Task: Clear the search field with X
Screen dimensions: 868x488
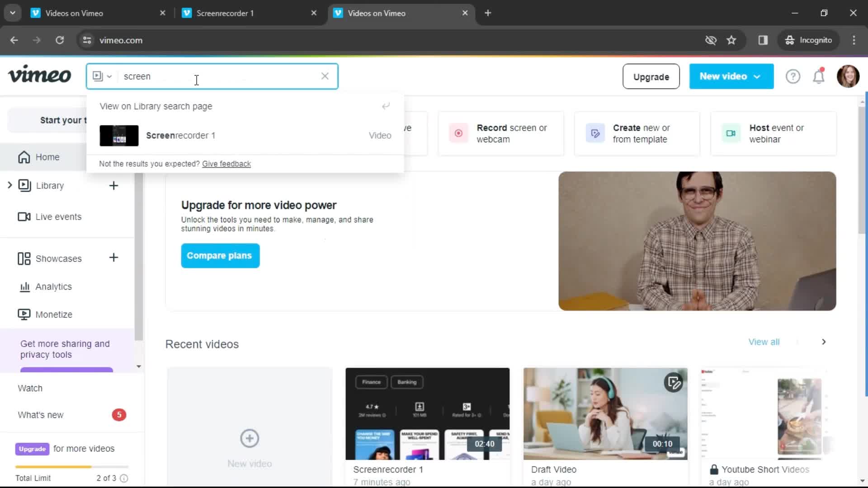Action: click(x=325, y=76)
